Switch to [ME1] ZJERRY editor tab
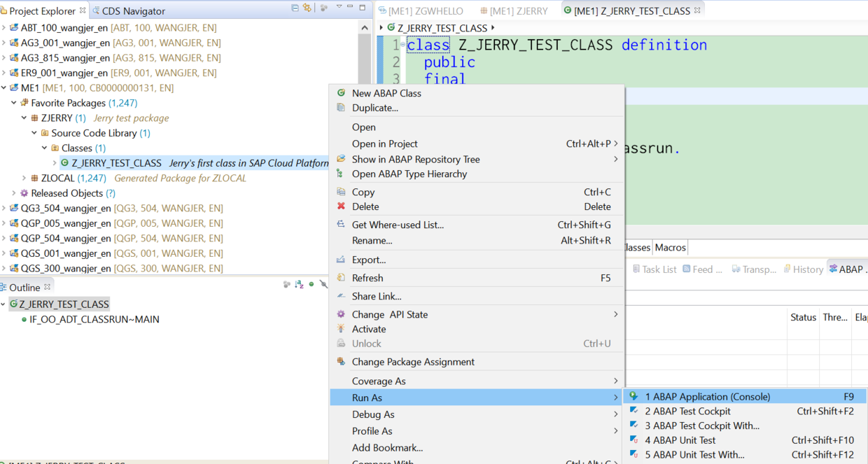 pos(514,11)
